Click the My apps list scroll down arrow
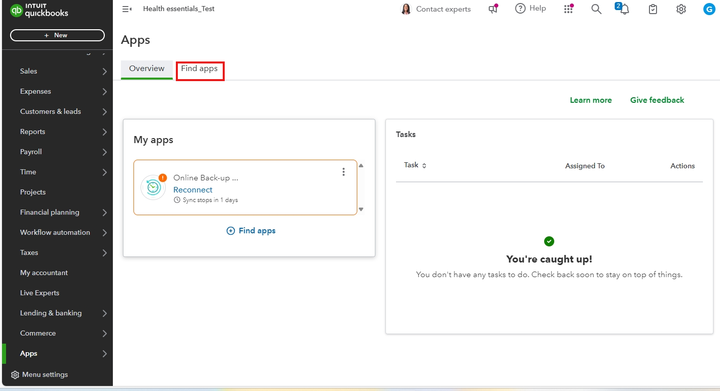This screenshot has width=720, height=391. (361, 209)
